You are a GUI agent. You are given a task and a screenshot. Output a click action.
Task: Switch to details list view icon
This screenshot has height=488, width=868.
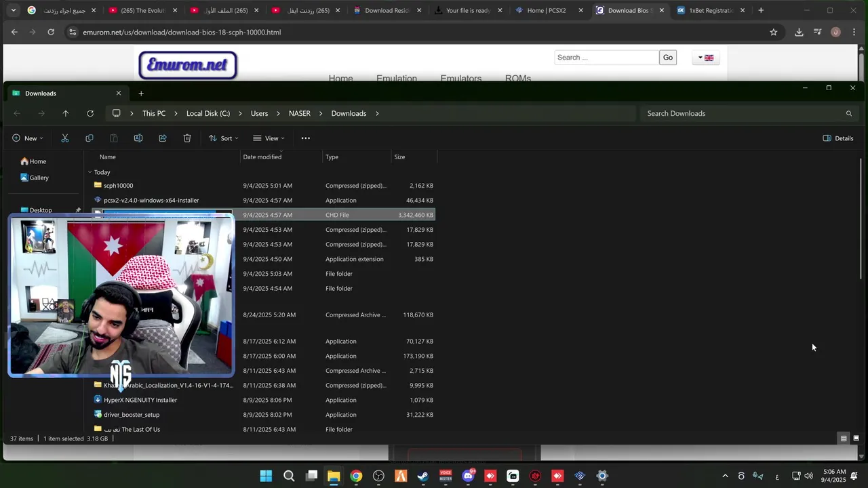tap(844, 439)
